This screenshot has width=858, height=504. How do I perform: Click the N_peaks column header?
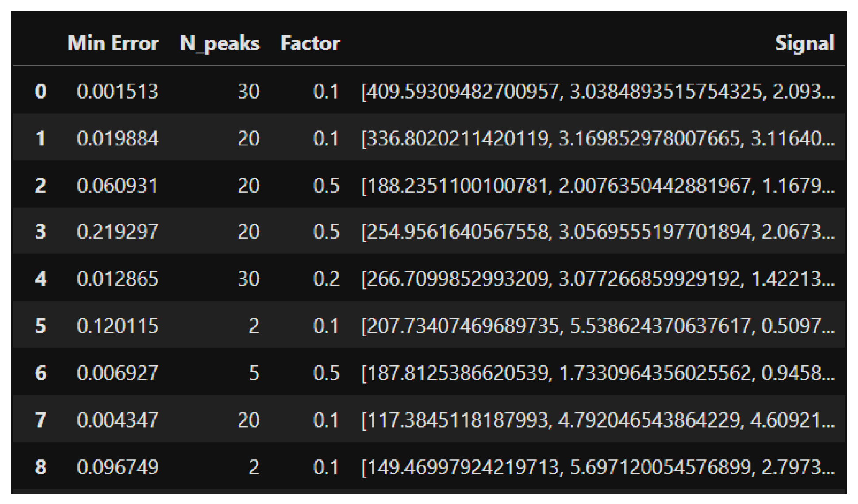(x=219, y=43)
